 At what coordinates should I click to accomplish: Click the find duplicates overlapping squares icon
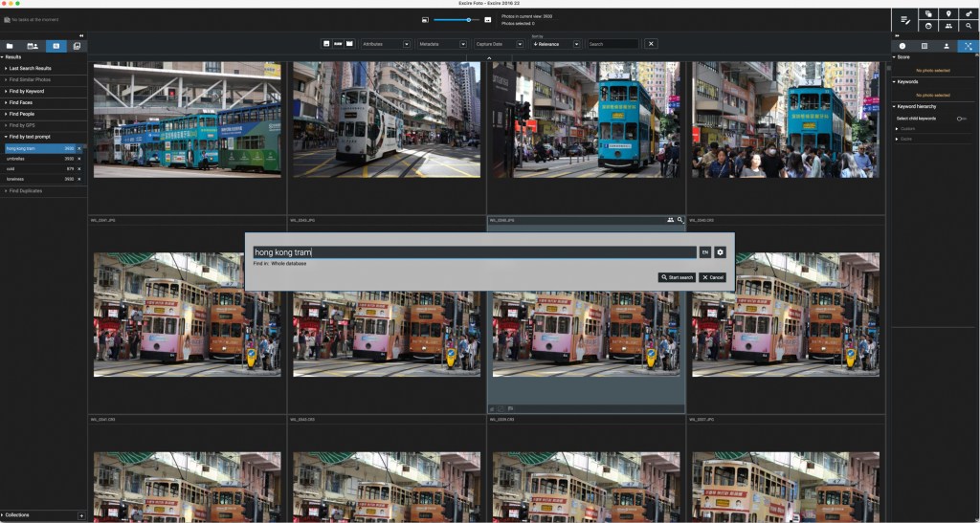(928, 13)
